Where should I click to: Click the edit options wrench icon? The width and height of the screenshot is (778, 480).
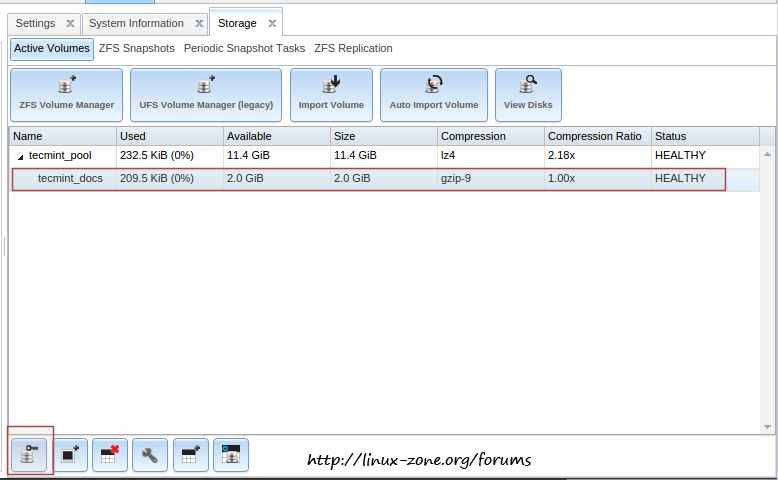click(150, 455)
